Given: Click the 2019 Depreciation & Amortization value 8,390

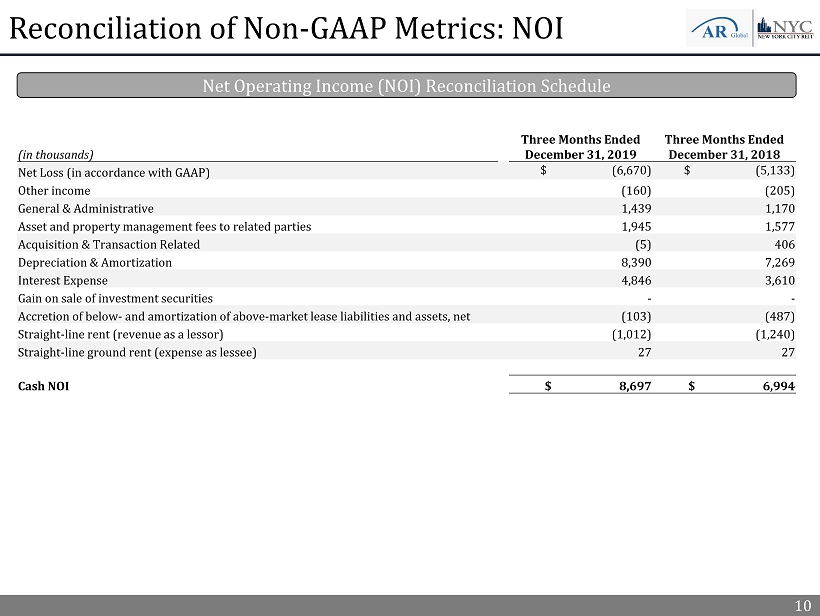Looking at the screenshot, I should click(636, 263).
